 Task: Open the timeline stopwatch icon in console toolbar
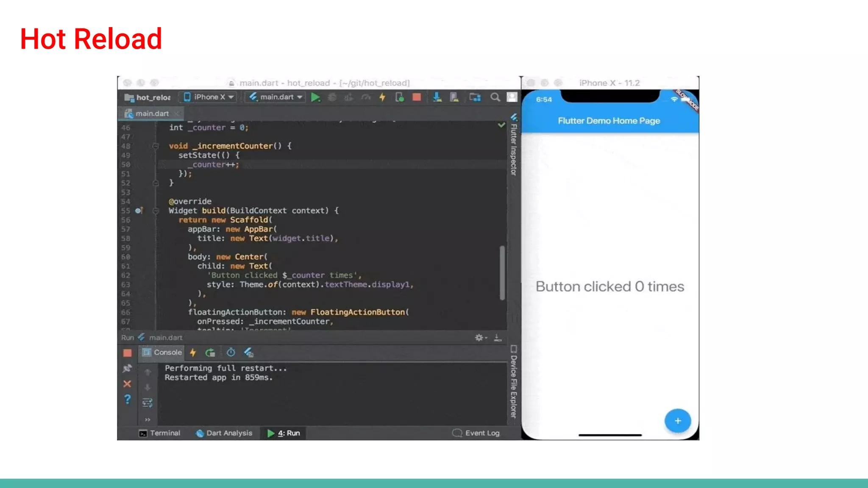click(231, 352)
